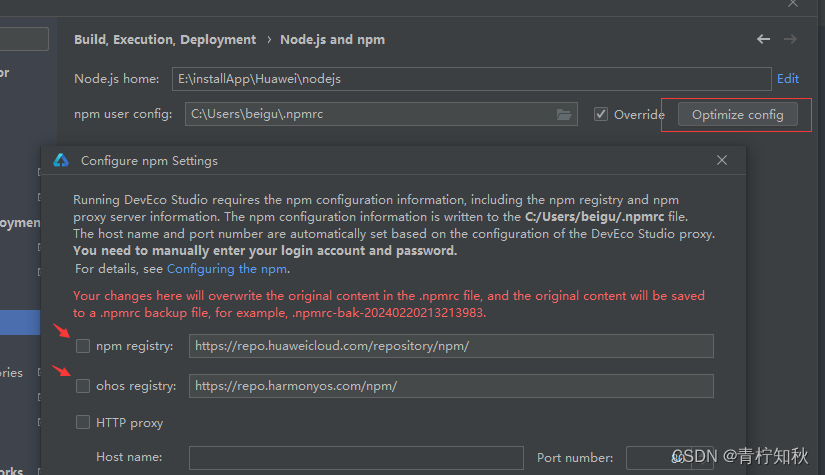825x475 pixels.
Task: Toggle the Override checkbox
Action: click(601, 114)
